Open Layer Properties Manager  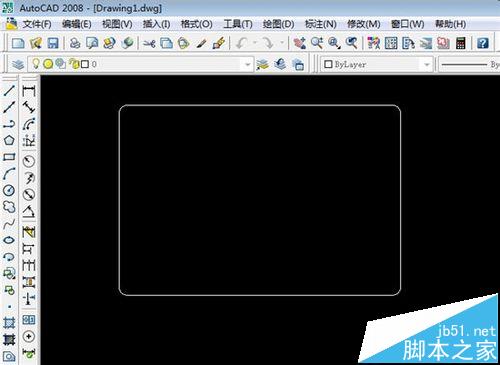[17, 64]
